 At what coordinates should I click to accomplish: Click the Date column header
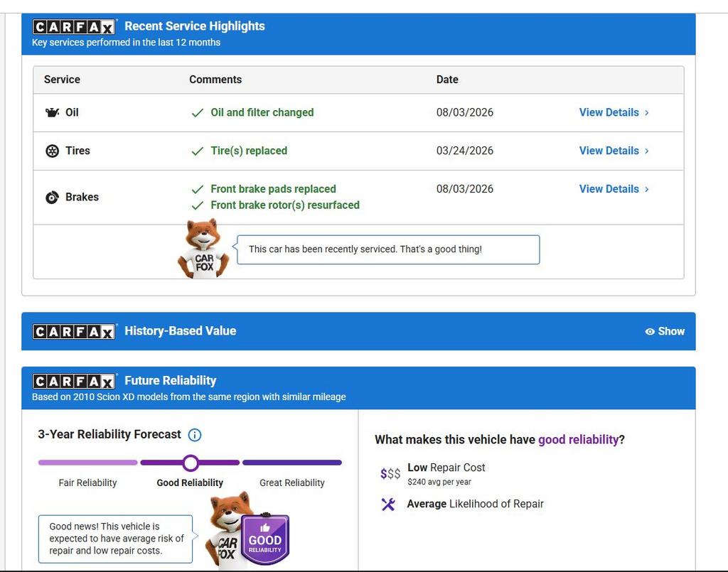coord(447,80)
